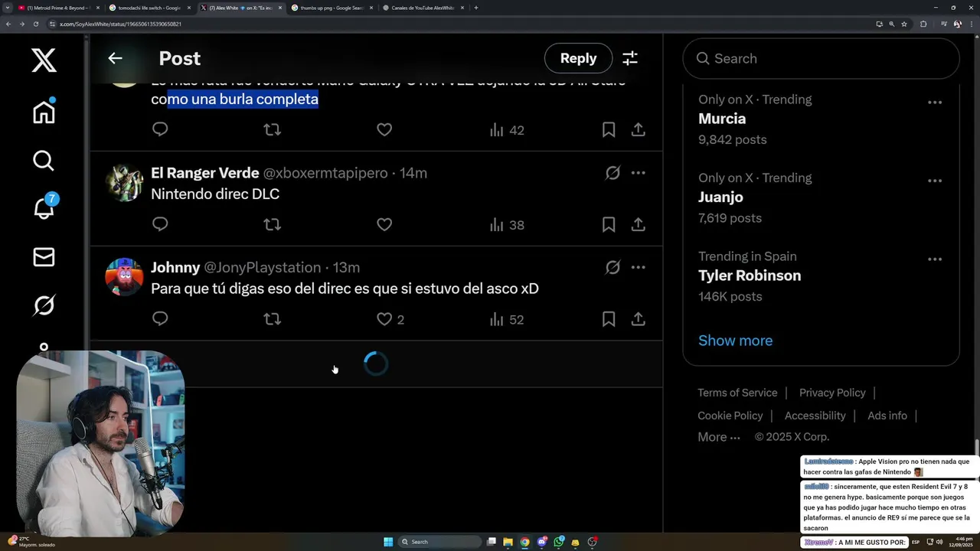Go back using the Post arrow
Screen dimensions: 980x551
[115, 58]
